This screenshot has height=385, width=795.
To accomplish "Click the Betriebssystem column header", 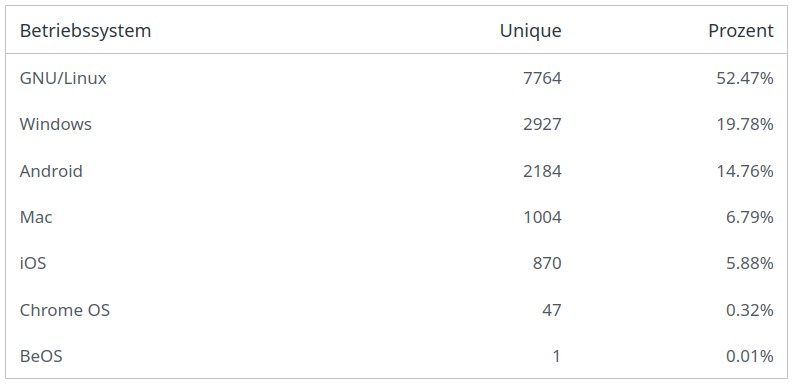I will tap(85, 31).
